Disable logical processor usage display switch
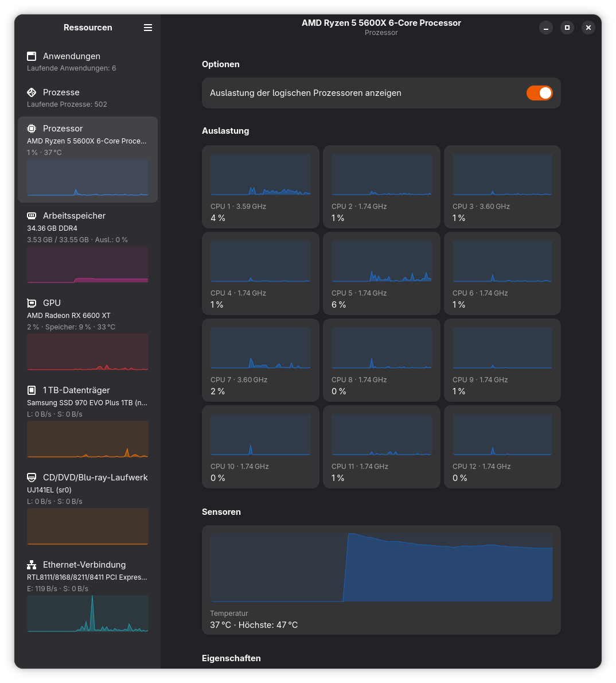Screen dimensions: 616x683 pyautogui.click(x=539, y=93)
